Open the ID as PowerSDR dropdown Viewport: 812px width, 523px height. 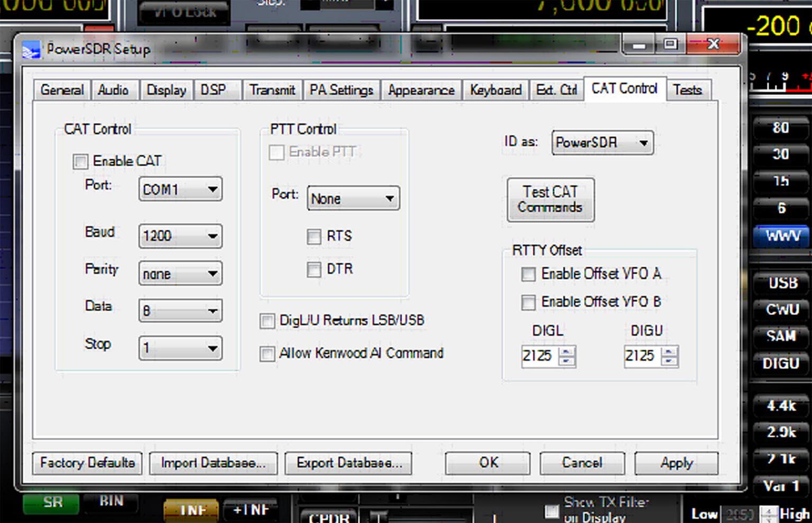[x=603, y=142]
